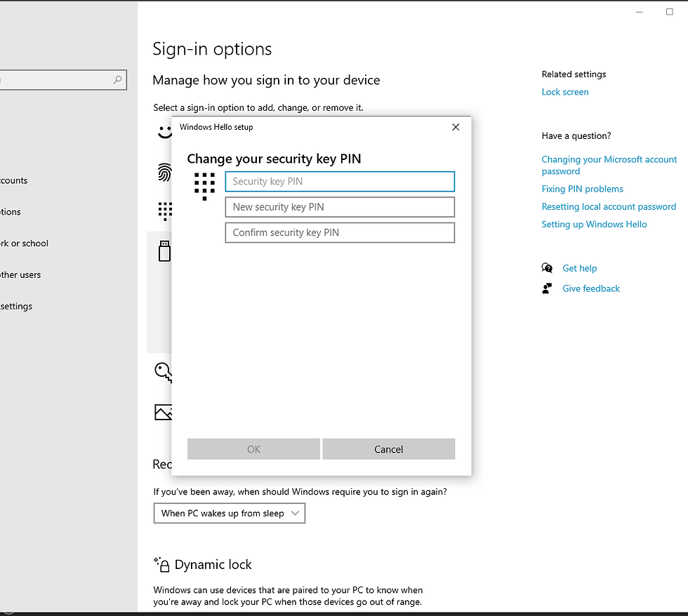Click the New security key PIN field
Screen dimensions: 688x616
pyautogui.click(x=340, y=207)
